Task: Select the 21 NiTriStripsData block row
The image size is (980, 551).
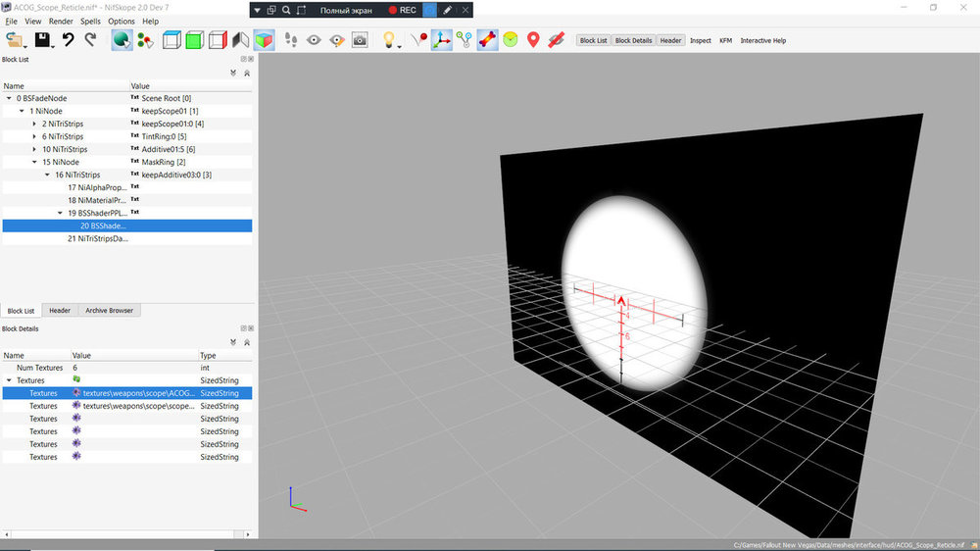Action: pos(127,238)
